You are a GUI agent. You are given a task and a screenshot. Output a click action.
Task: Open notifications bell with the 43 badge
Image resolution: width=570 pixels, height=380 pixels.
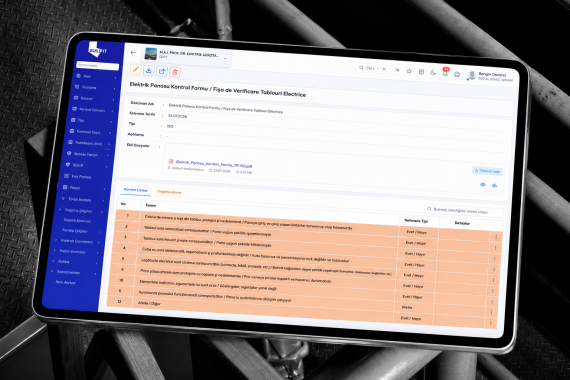pyautogui.click(x=445, y=72)
